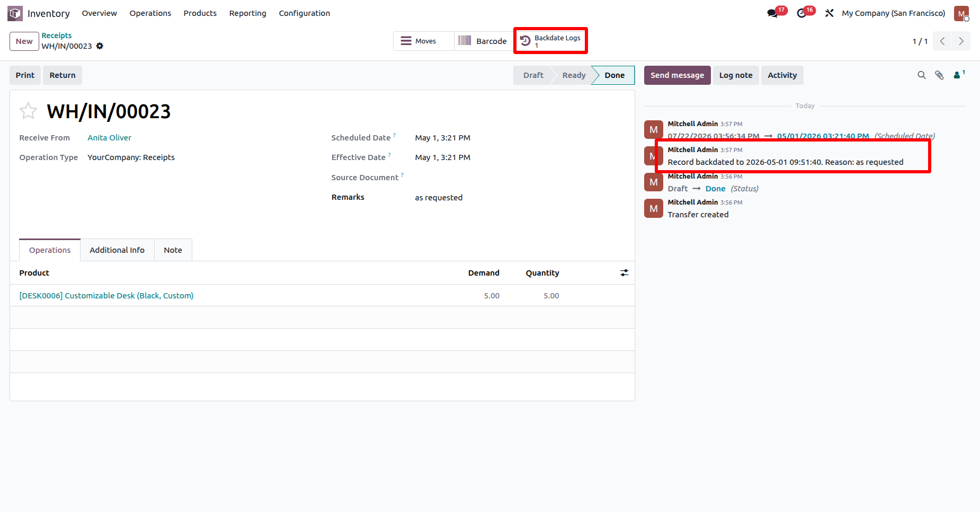
Task: Click the Remarks value 'as requested'
Action: pos(439,198)
